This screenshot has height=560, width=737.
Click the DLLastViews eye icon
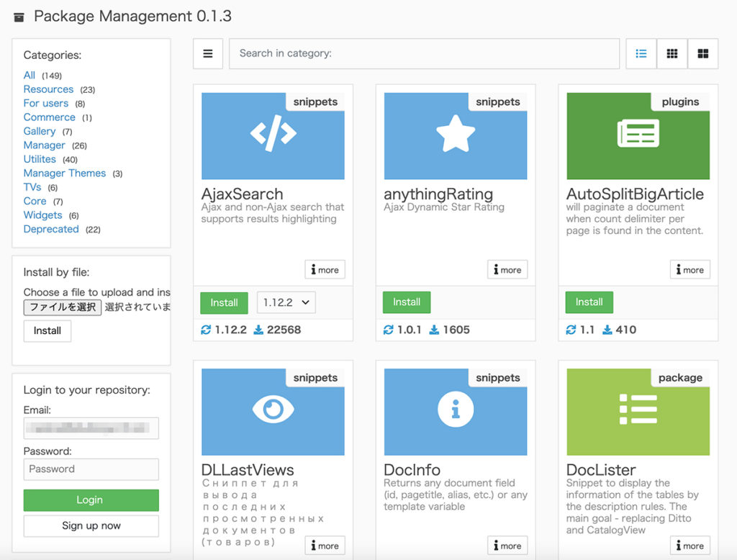tap(273, 410)
